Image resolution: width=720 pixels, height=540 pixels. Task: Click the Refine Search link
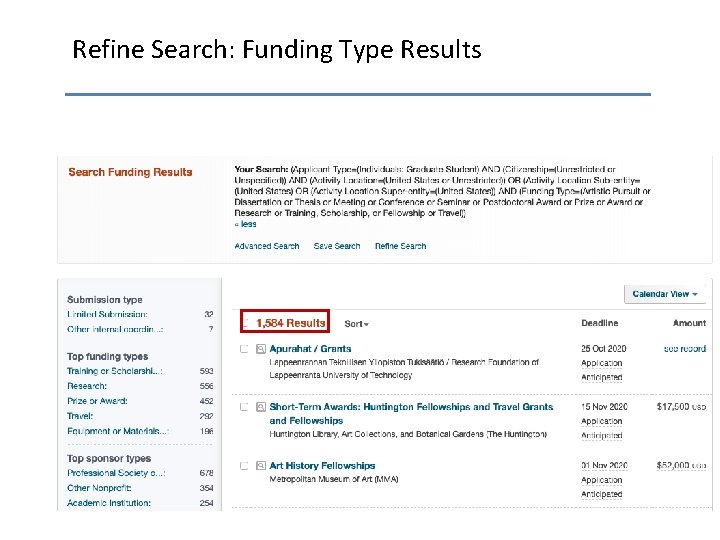tap(400, 246)
